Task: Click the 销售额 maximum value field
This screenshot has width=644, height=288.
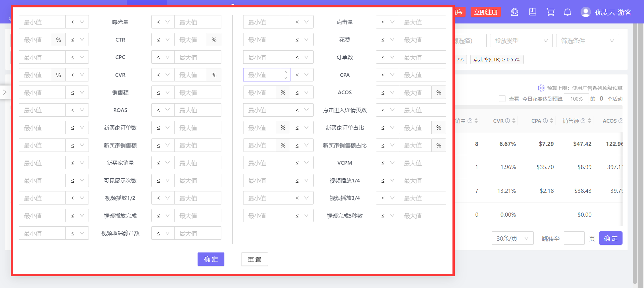Action: coord(198,93)
